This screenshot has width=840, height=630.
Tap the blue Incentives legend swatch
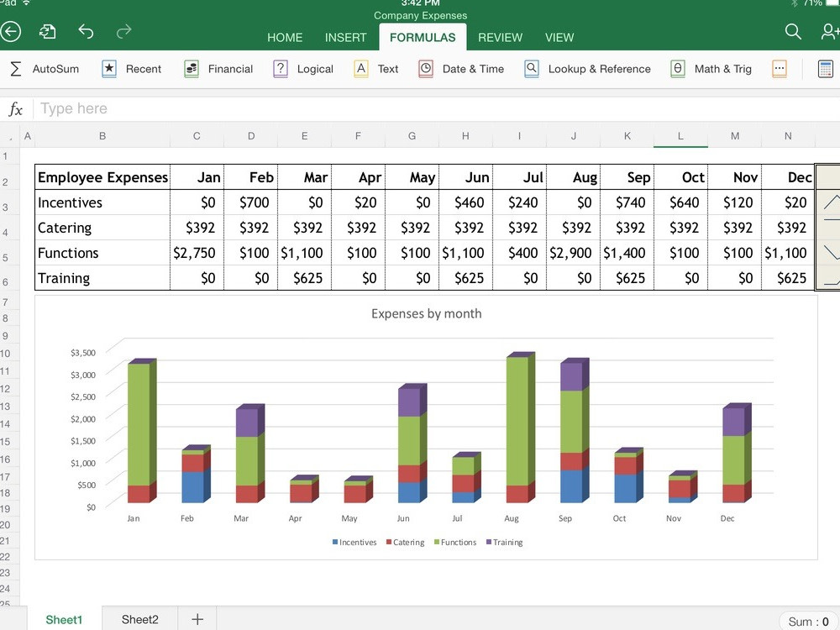335,542
